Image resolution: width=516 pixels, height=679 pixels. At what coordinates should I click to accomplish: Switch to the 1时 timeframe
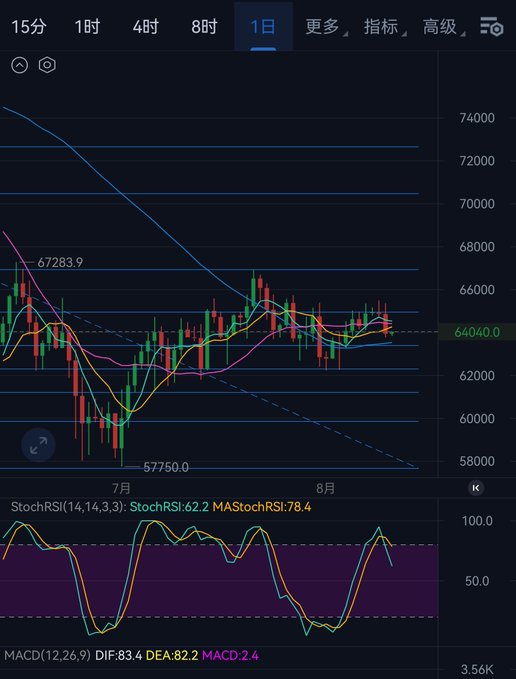point(87,27)
